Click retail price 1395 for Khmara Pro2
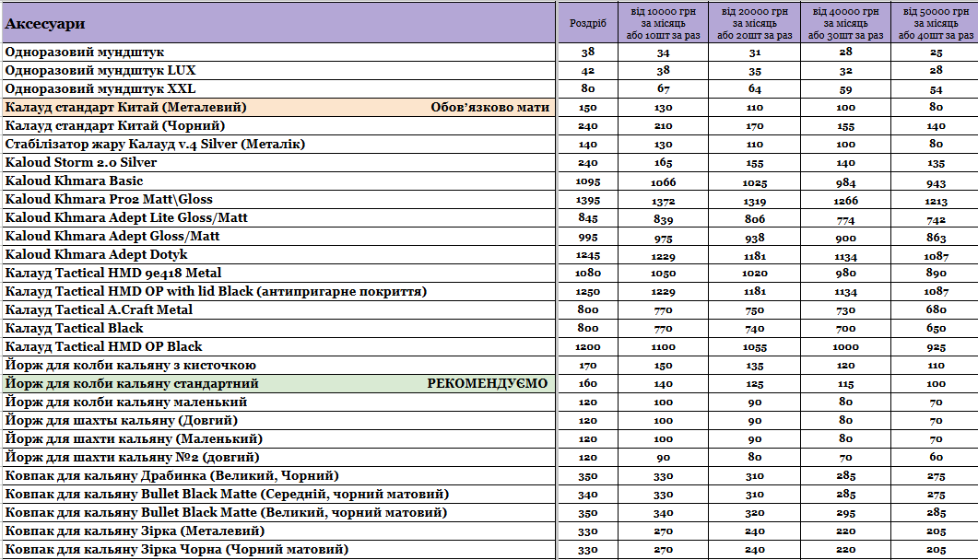This screenshot has width=978, height=560. [588, 200]
